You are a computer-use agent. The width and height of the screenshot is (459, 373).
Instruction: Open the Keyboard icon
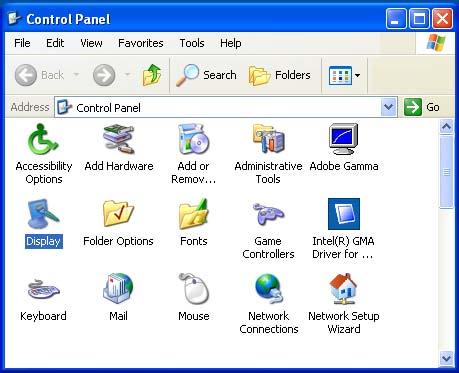pyautogui.click(x=43, y=289)
